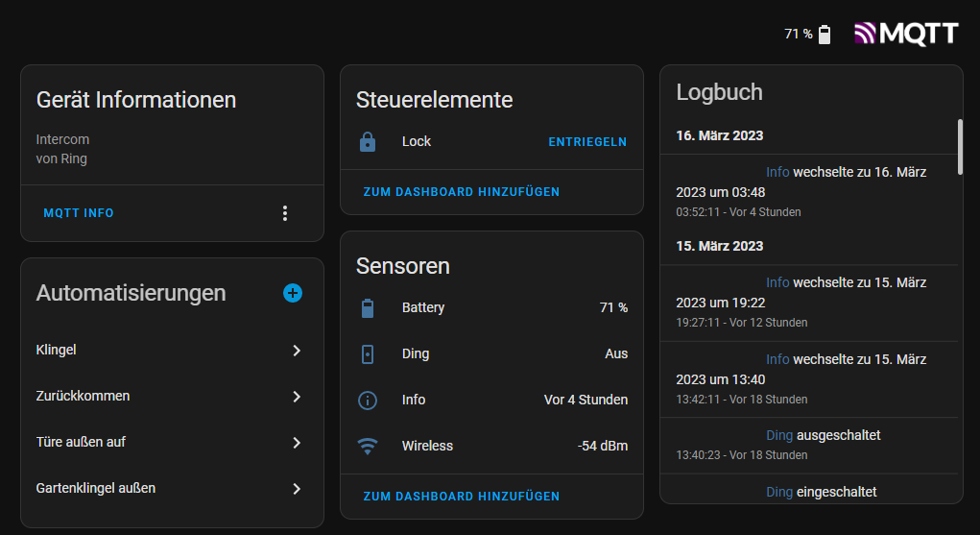Add a new automation with the plus icon
The image size is (980, 535).
pyautogui.click(x=293, y=293)
